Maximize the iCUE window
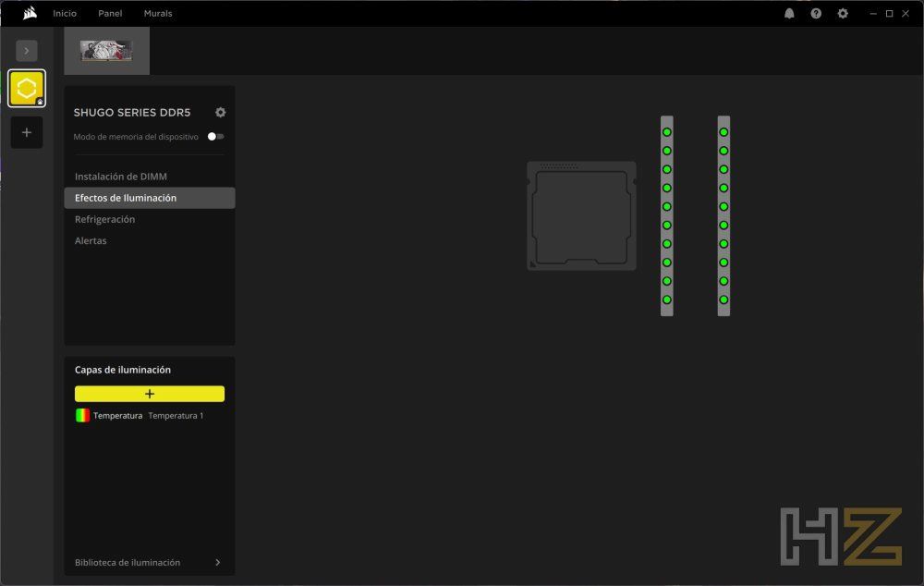Viewport: 924px width, 586px height. point(889,13)
